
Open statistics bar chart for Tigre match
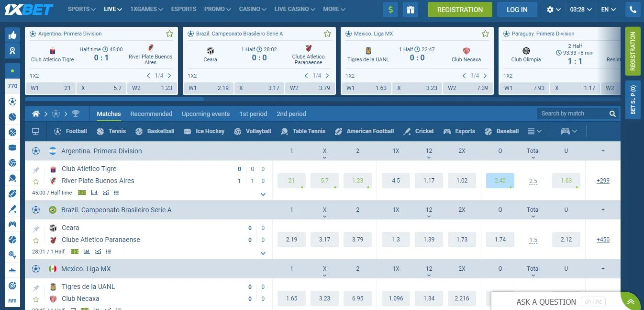94,193
